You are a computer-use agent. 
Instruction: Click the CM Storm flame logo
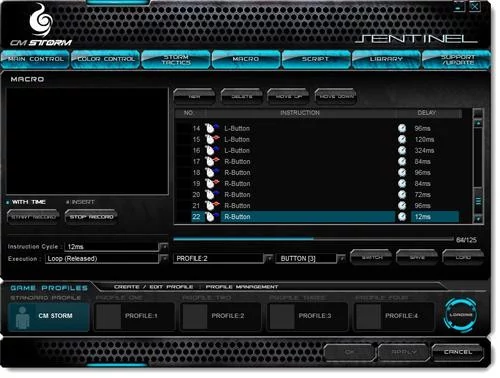[41, 20]
